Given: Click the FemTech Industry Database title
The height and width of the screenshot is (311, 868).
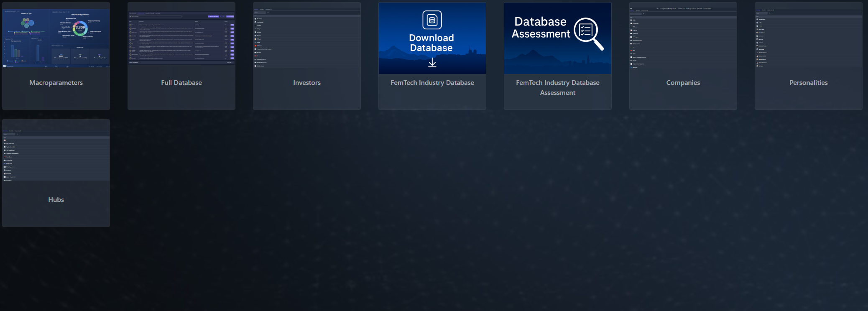Looking at the screenshot, I should [x=432, y=83].
